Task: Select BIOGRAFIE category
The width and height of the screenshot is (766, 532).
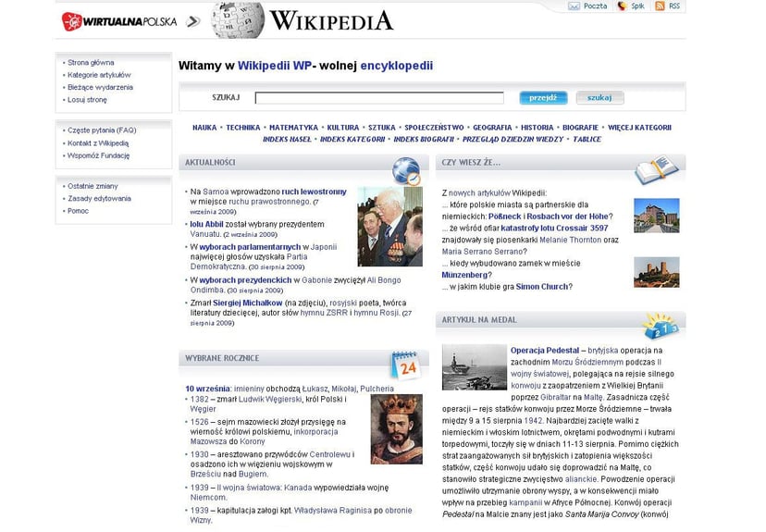Action: pyautogui.click(x=580, y=128)
